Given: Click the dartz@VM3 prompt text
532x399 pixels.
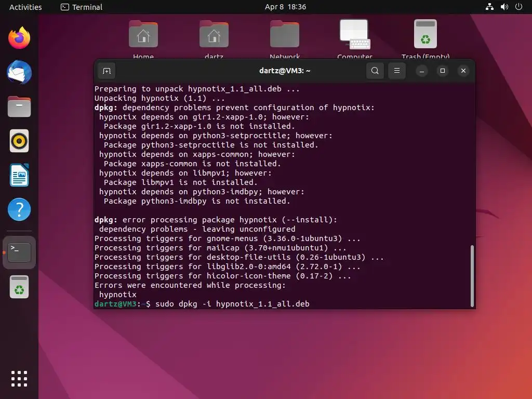Looking at the screenshot, I should (x=115, y=303).
